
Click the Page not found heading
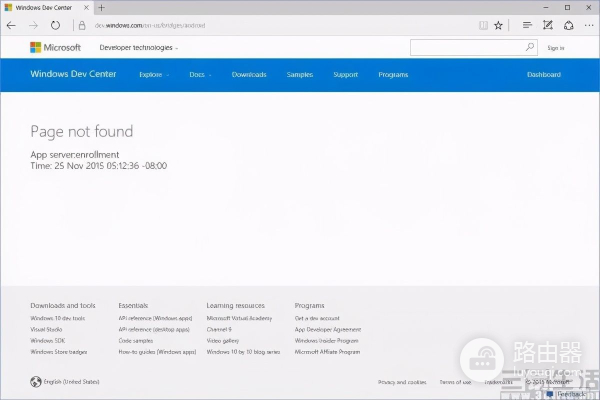point(82,131)
